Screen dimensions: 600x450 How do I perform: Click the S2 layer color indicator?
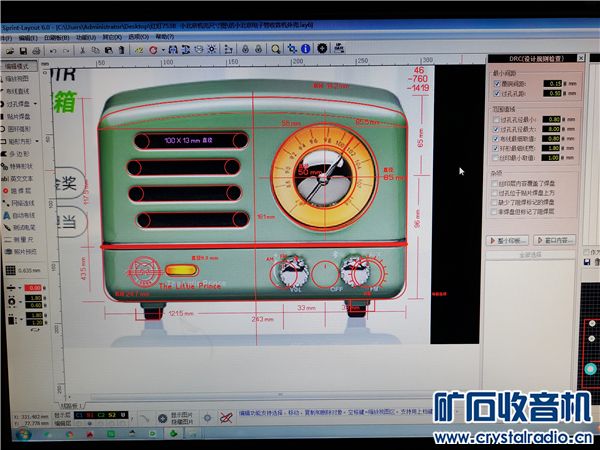[x=112, y=415]
